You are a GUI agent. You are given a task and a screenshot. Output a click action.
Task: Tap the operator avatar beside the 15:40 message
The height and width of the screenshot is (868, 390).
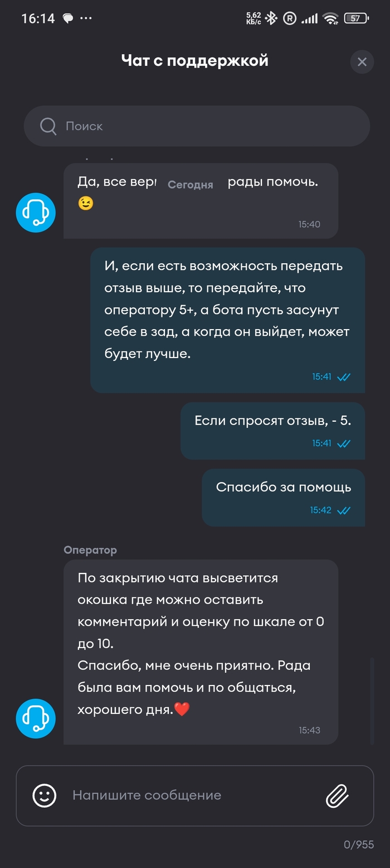coord(36,213)
